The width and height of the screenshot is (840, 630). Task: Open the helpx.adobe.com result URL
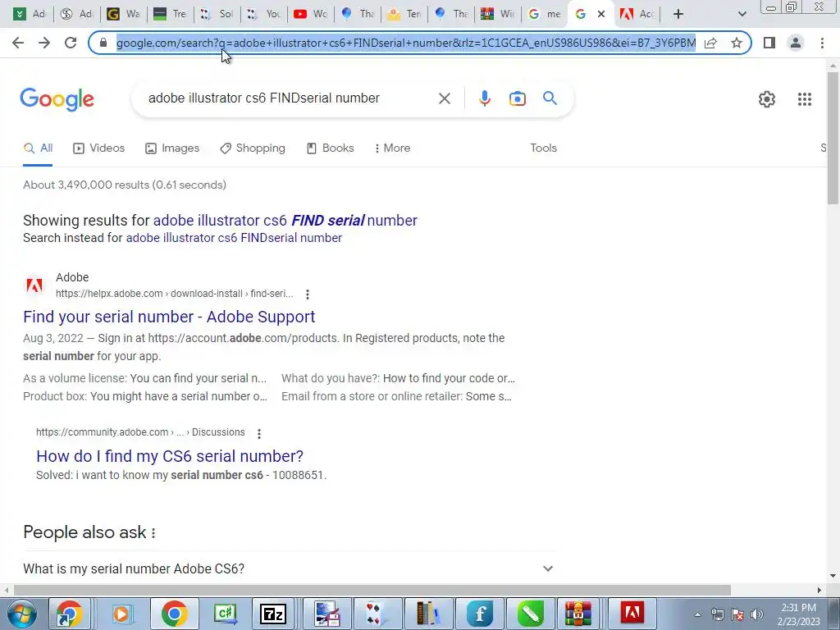click(174, 294)
